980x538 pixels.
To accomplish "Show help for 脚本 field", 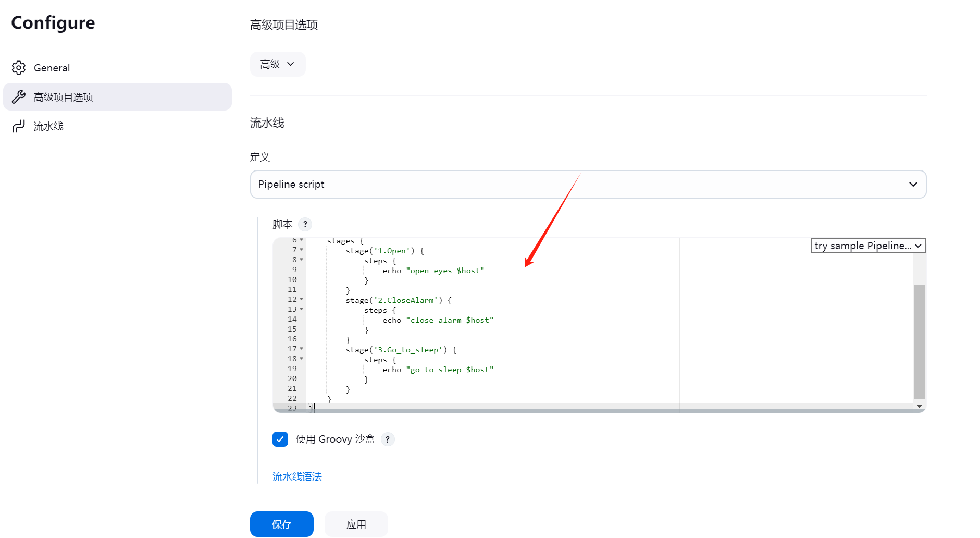I will tap(305, 224).
